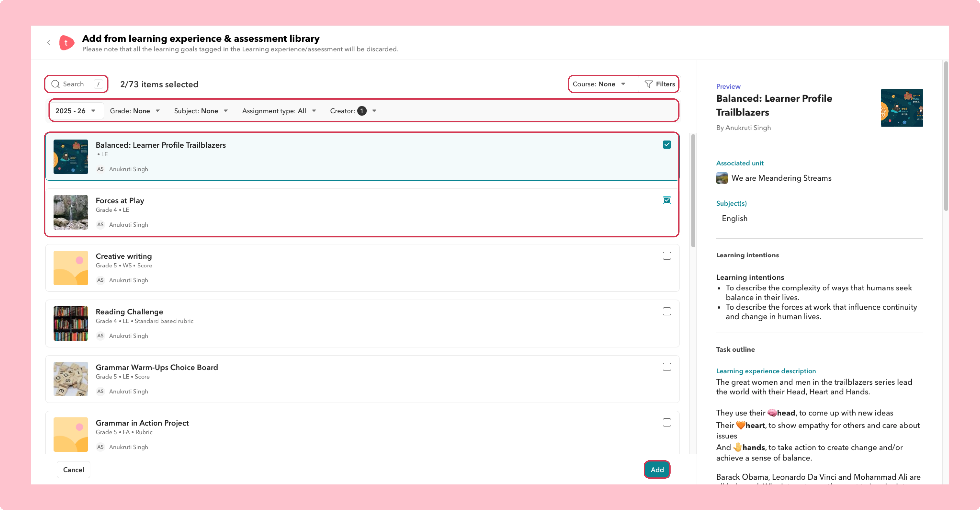Click the Cancel button
Image resolution: width=980 pixels, height=510 pixels.
[73, 470]
